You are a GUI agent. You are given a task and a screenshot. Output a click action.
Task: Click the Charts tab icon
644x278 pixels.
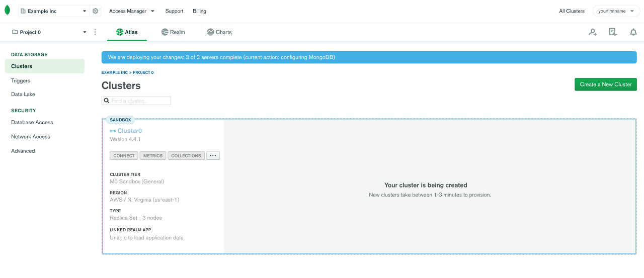(210, 32)
